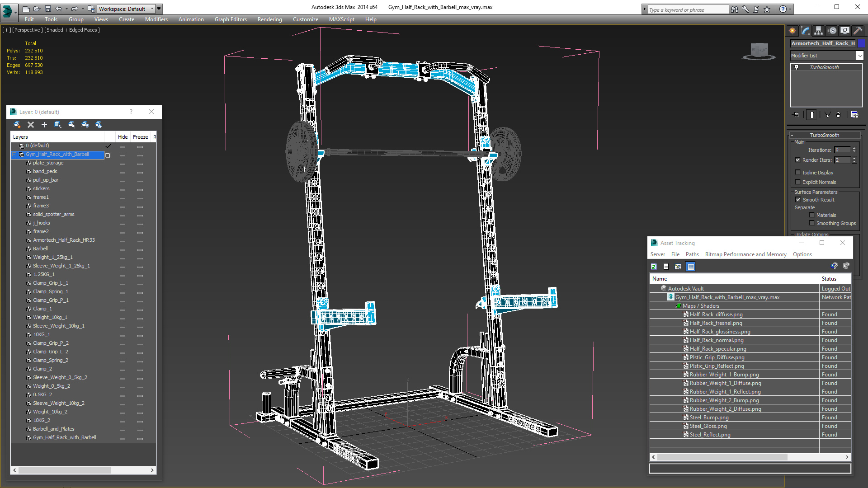The image size is (868, 488).
Task: Open the Modifier List dropdown
Action: [x=859, y=56]
